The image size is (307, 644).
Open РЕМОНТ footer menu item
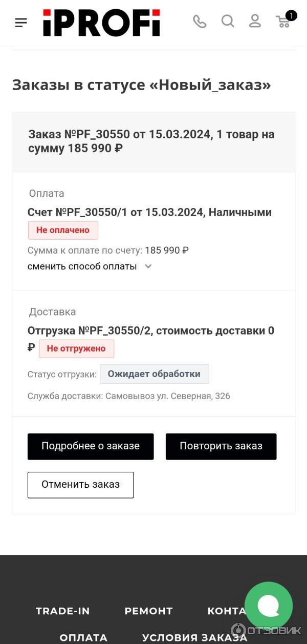pyautogui.click(x=148, y=611)
